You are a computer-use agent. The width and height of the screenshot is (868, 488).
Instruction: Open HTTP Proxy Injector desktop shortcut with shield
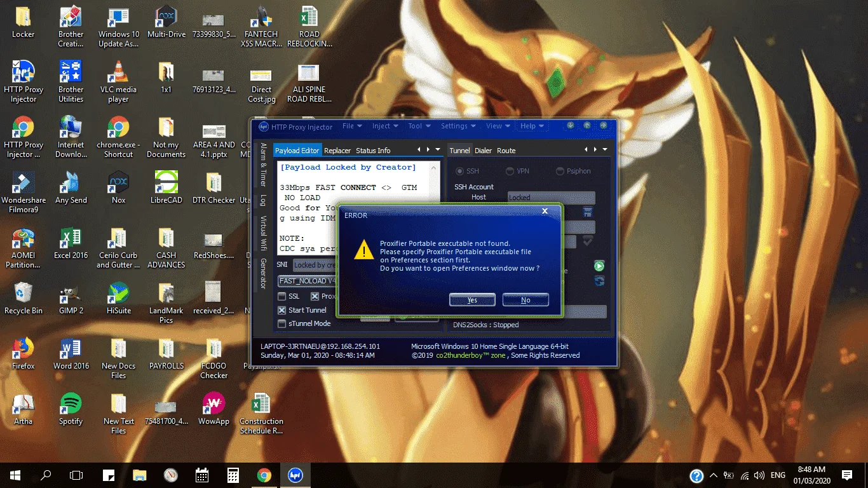point(24,81)
